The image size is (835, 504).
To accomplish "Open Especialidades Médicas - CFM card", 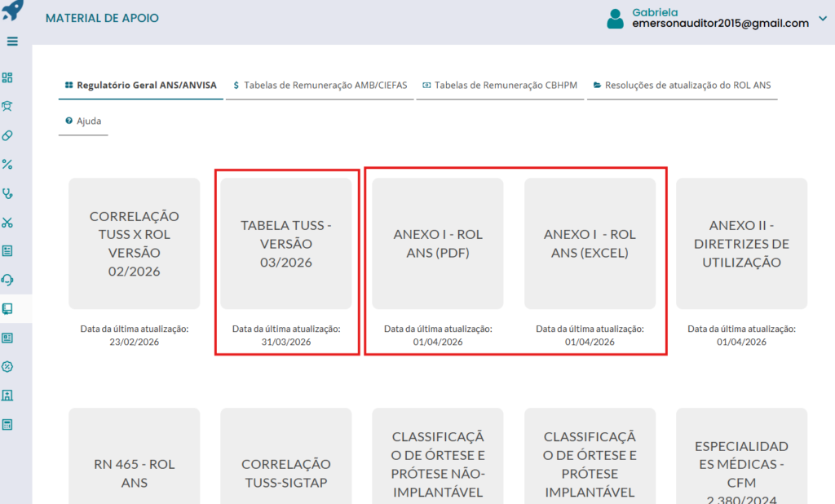I will [742, 456].
